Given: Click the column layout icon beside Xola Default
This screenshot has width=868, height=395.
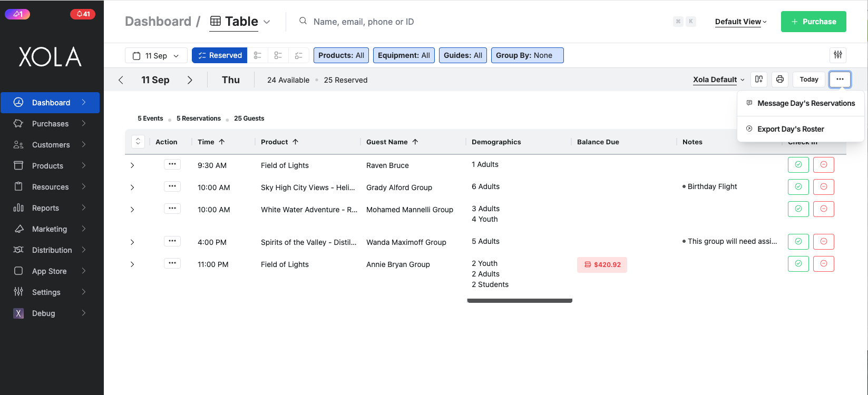Looking at the screenshot, I should click(759, 80).
